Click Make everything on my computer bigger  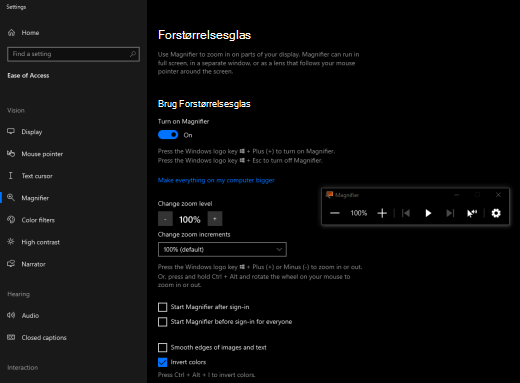click(216, 180)
